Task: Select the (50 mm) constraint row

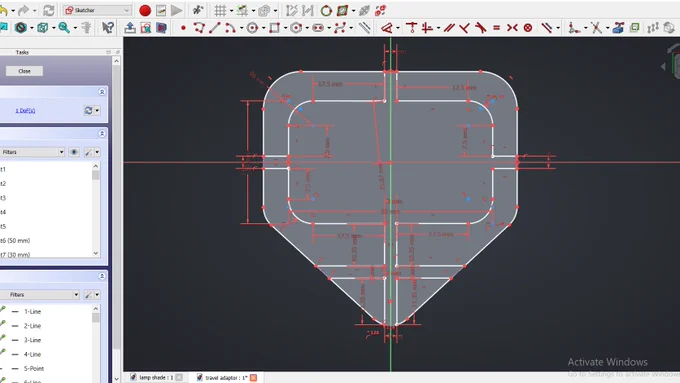Action: pos(46,240)
